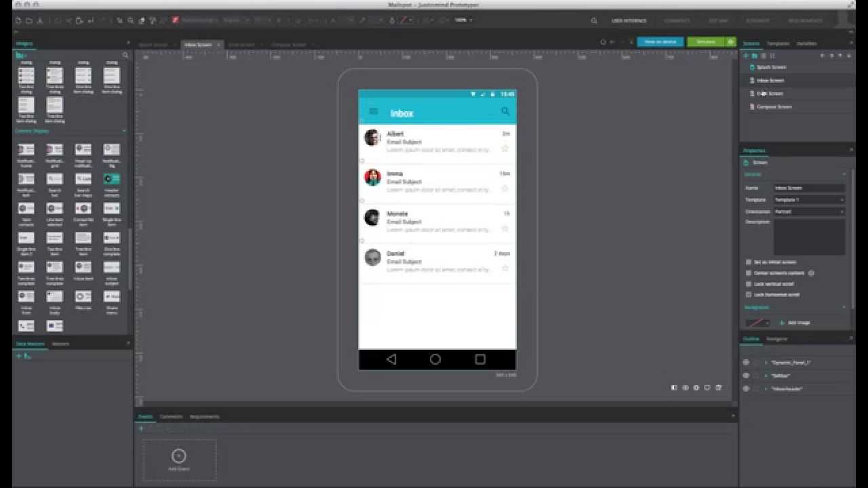Viewport: 868px width, 488px height.
Task: Click the Name input field
Action: pyautogui.click(x=809, y=188)
